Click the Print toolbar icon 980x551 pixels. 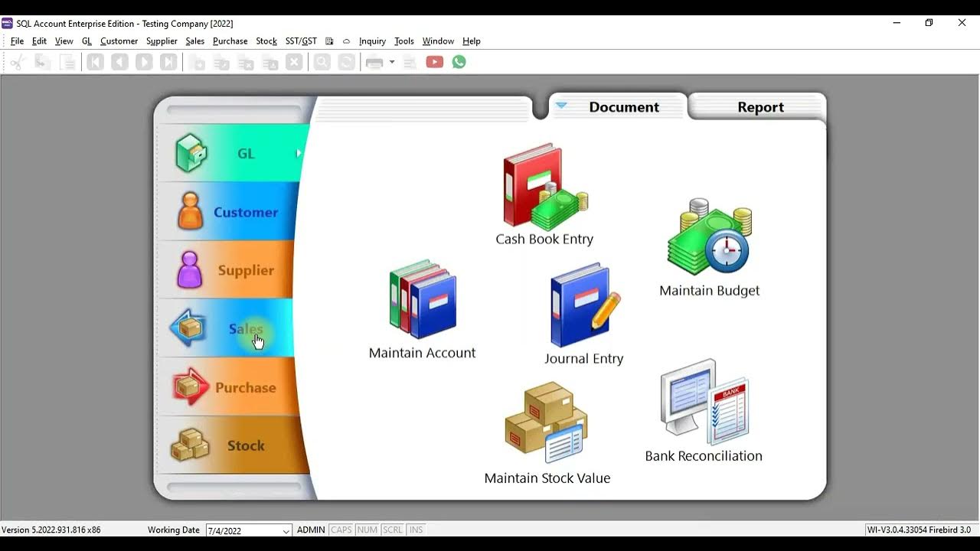374,62
